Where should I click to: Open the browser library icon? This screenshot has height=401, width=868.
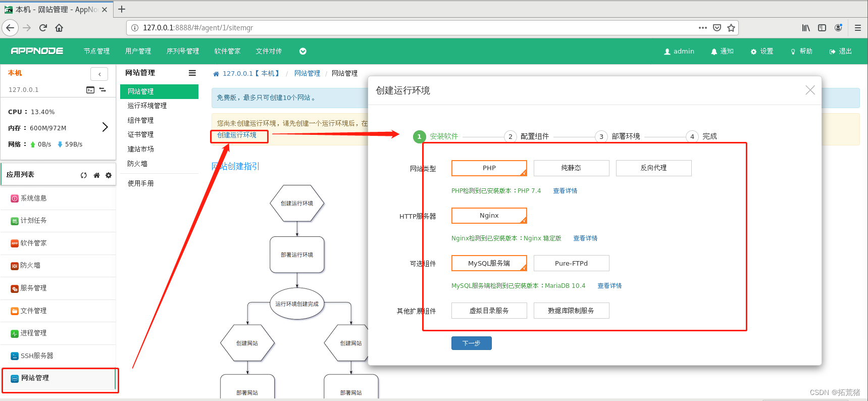pos(806,28)
